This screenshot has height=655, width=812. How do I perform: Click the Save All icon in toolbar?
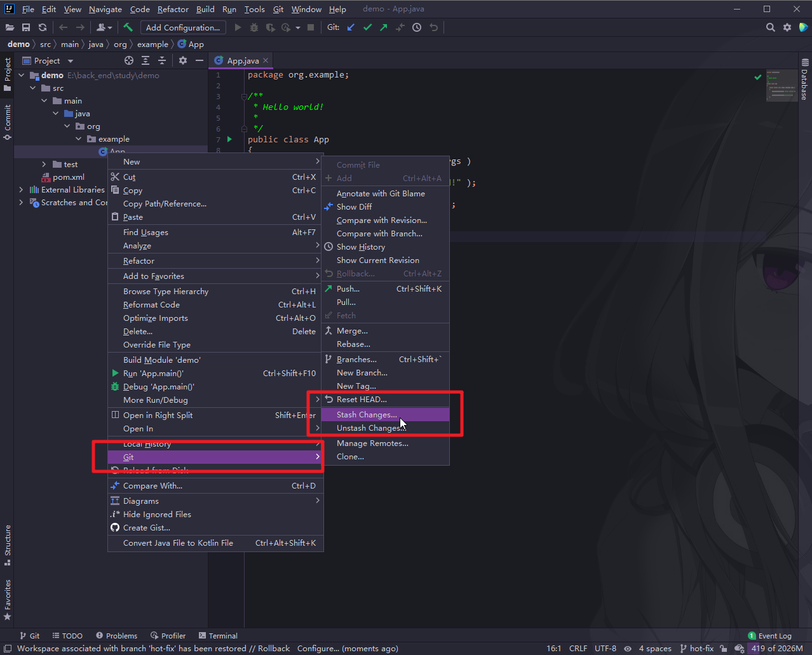click(x=26, y=27)
